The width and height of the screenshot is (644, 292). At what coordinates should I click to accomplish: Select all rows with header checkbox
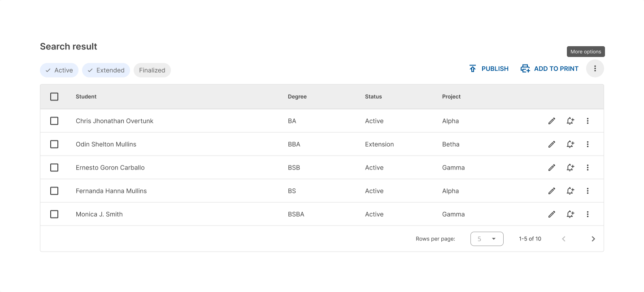point(54,96)
